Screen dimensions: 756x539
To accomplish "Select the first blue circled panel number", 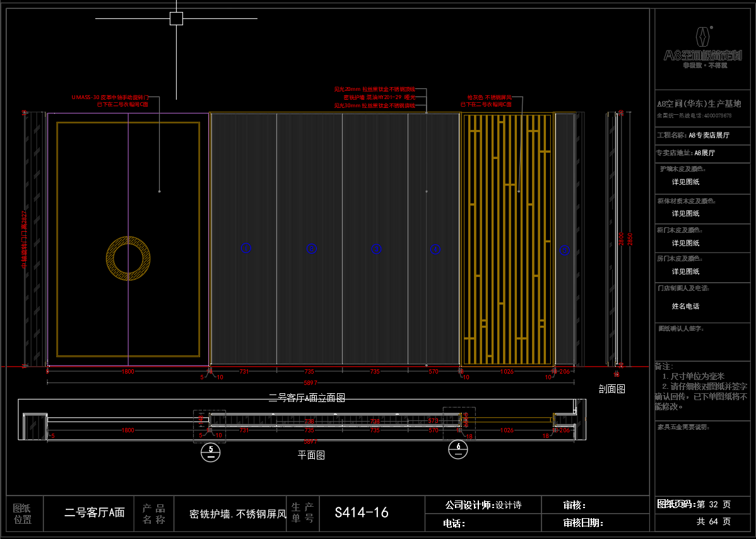I will tap(246, 249).
